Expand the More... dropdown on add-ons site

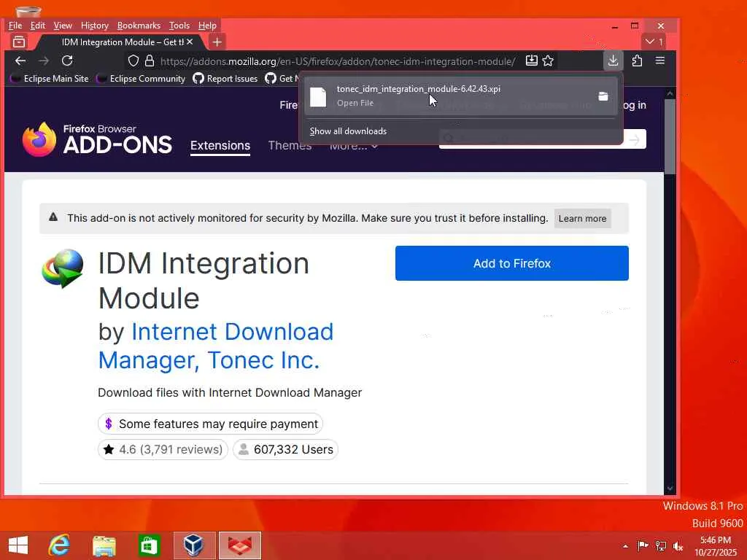(354, 146)
